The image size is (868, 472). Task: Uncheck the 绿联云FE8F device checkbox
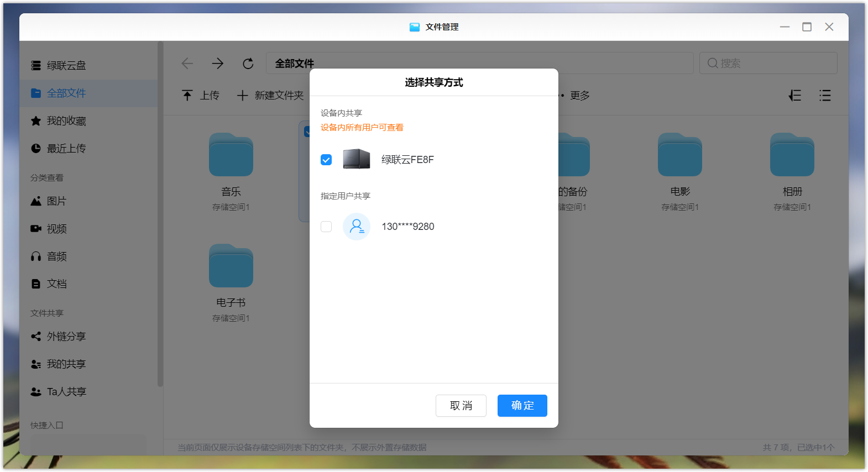(326, 160)
